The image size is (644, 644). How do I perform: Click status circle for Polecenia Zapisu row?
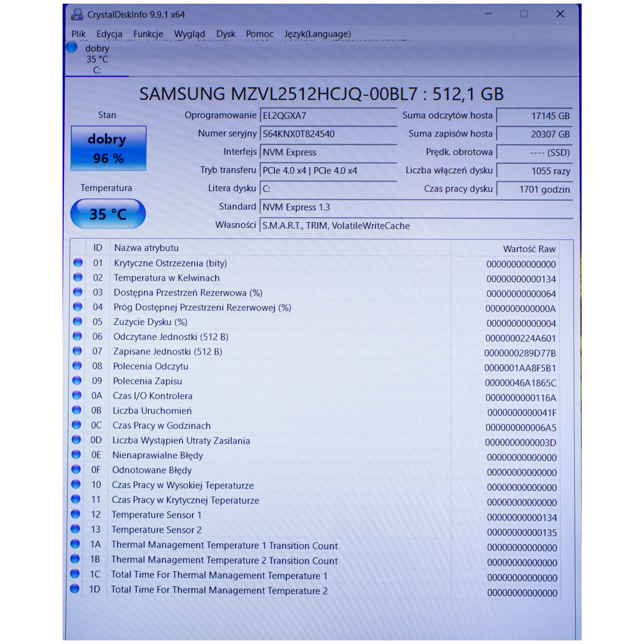point(77,380)
